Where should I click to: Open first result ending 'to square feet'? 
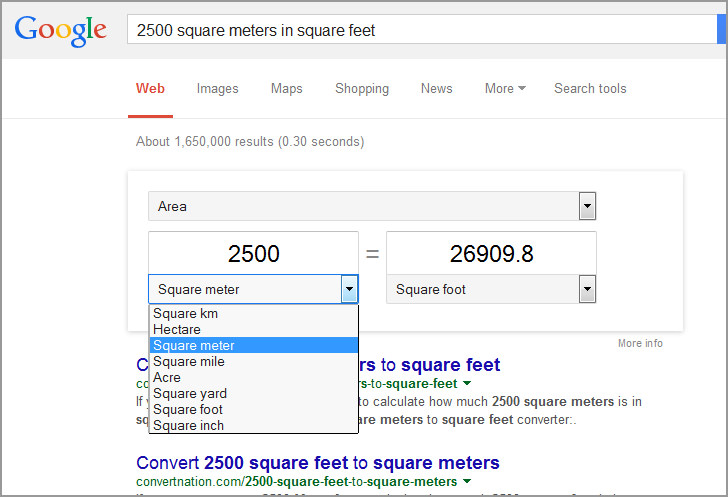tap(429, 365)
